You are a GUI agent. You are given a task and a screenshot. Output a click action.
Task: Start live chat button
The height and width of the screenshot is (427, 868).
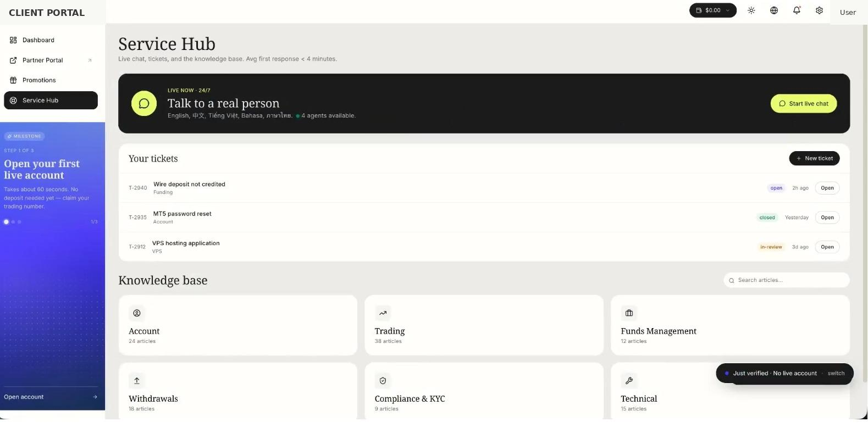[804, 104]
